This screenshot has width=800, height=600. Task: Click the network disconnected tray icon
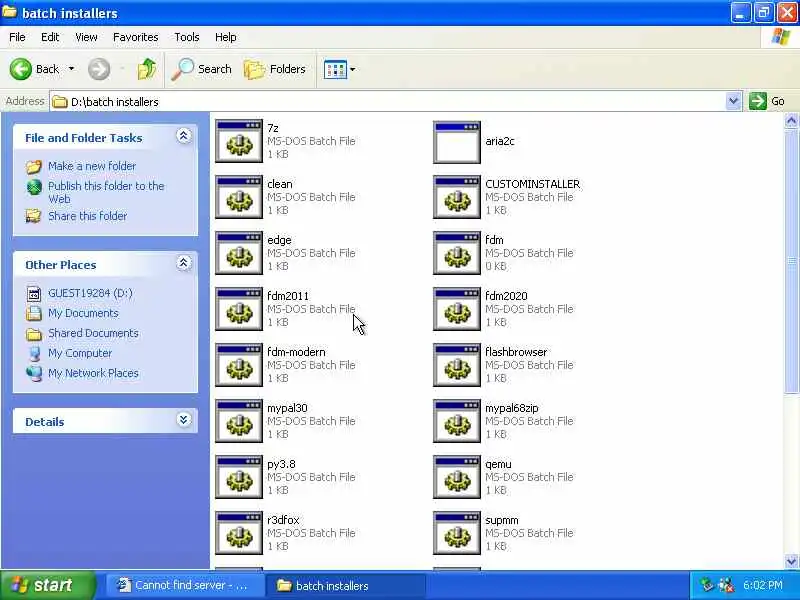(x=727, y=585)
